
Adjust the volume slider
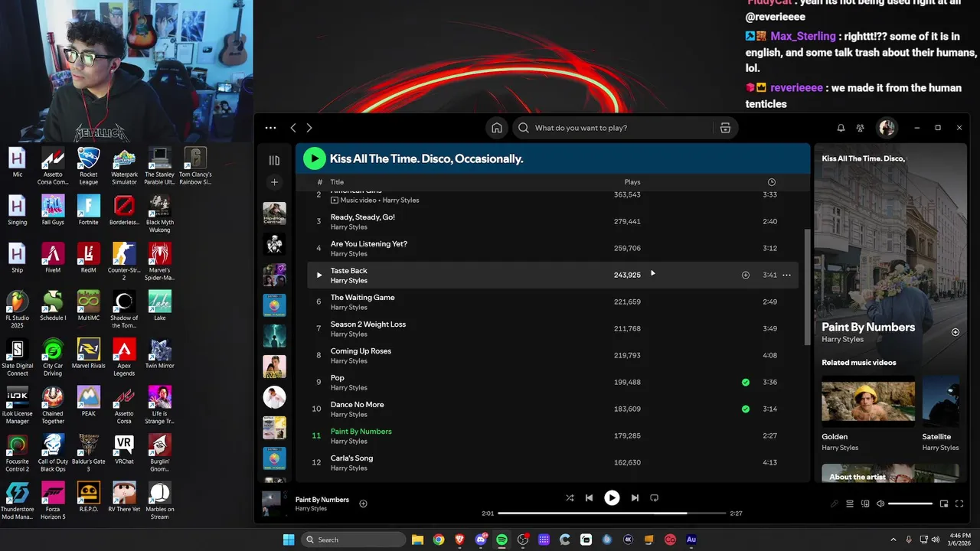(x=910, y=504)
